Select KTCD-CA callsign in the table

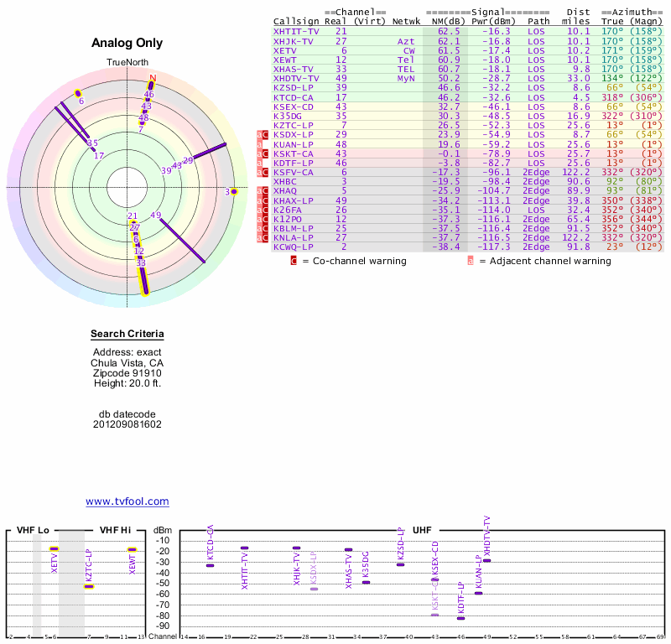293,97
